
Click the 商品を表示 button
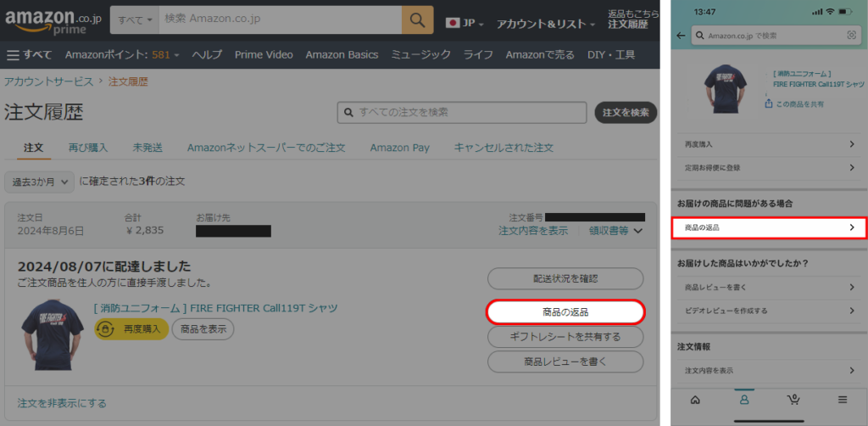(x=203, y=329)
